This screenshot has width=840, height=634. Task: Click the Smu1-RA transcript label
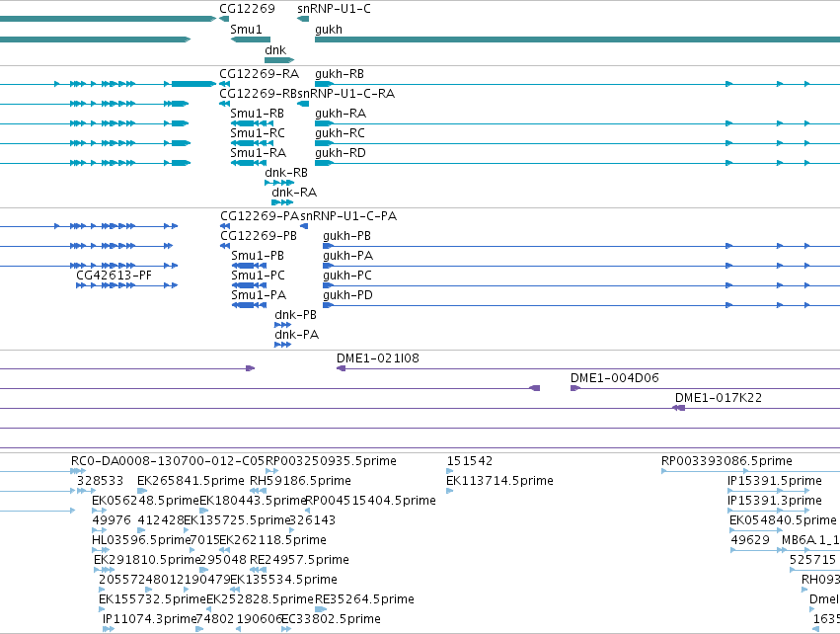click(x=259, y=153)
